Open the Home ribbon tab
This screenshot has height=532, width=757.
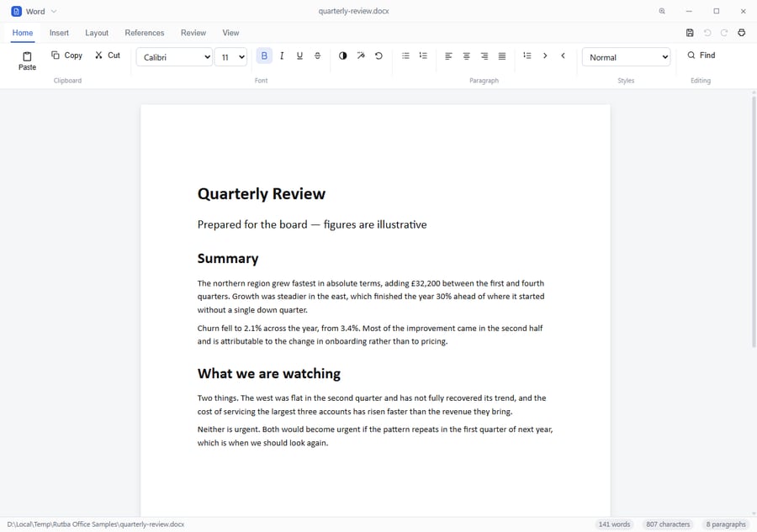23,33
